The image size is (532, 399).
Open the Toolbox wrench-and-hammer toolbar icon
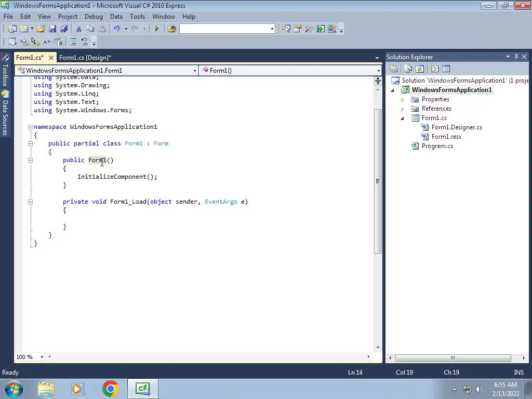(309, 29)
